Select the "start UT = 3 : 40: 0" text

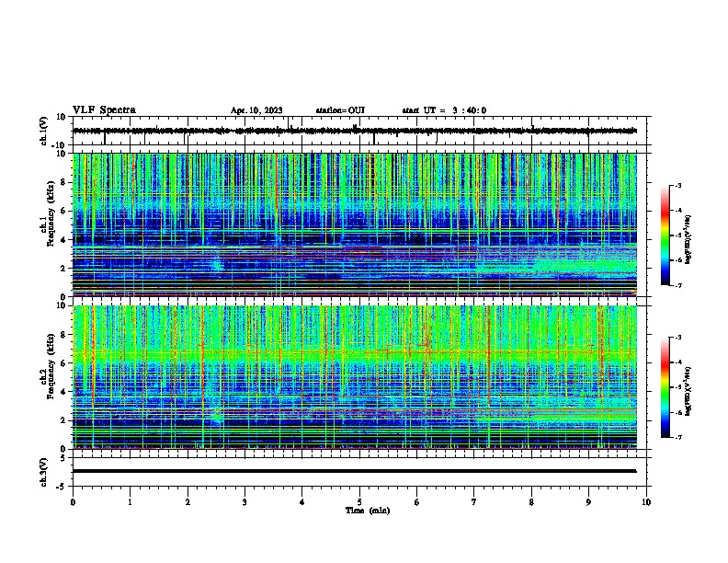444,110
